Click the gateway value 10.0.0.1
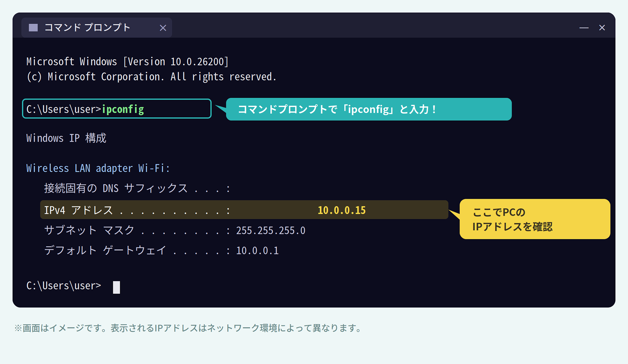Image resolution: width=628 pixels, height=364 pixels. pos(257,251)
